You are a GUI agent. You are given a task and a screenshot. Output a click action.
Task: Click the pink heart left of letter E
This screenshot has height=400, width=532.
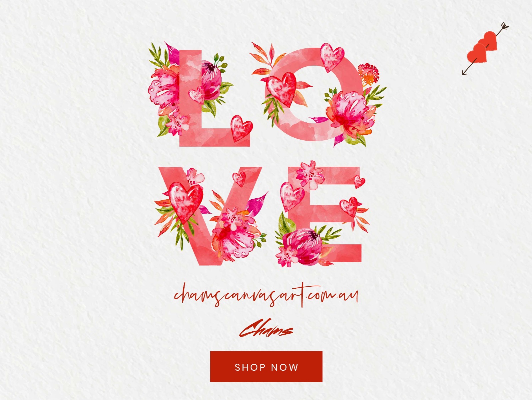(291, 196)
